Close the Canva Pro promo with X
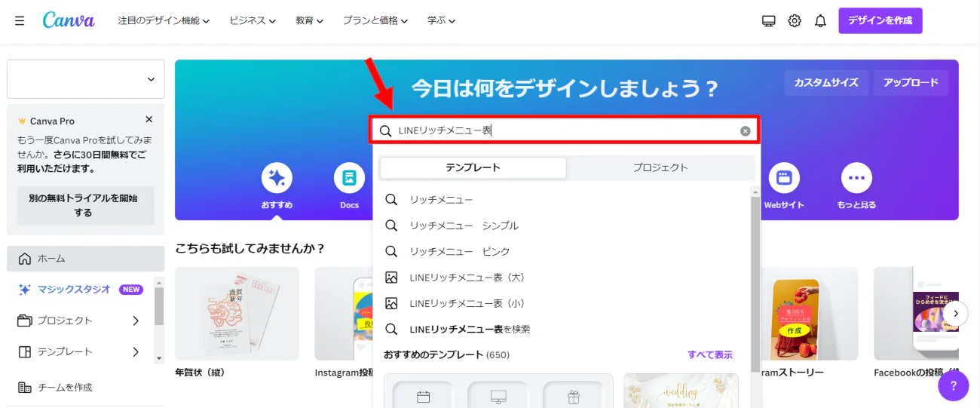 point(149,119)
